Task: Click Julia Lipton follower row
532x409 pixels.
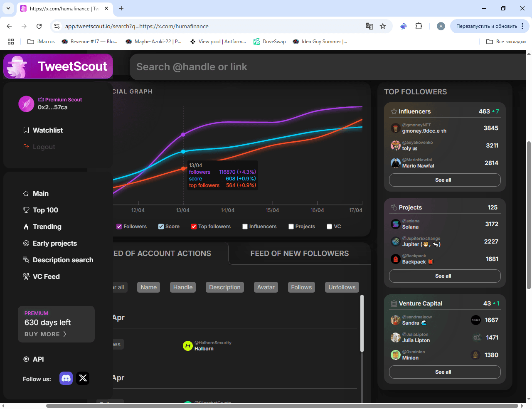Action: point(445,338)
